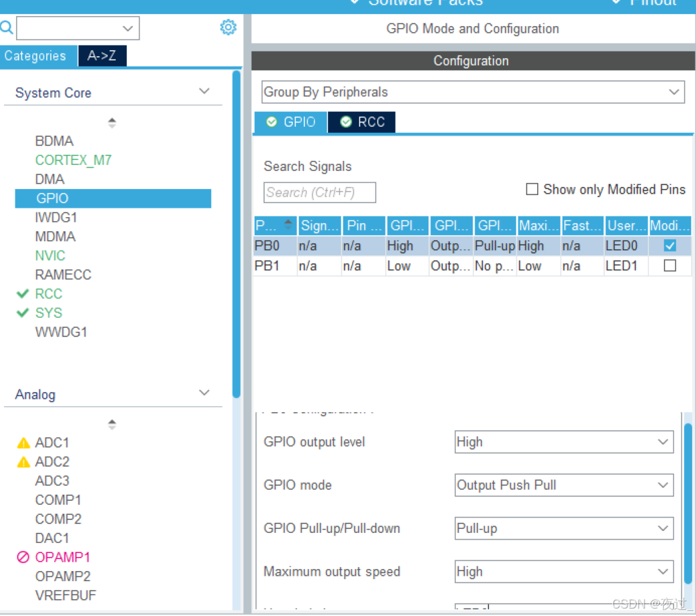Select WWDG1 in the System Core list

(x=61, y=332)
